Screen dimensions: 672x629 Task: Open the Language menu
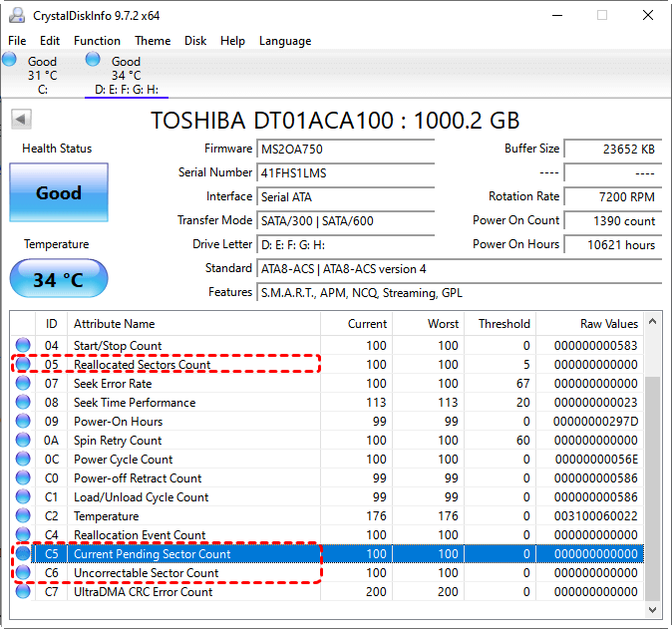(285, 41)
